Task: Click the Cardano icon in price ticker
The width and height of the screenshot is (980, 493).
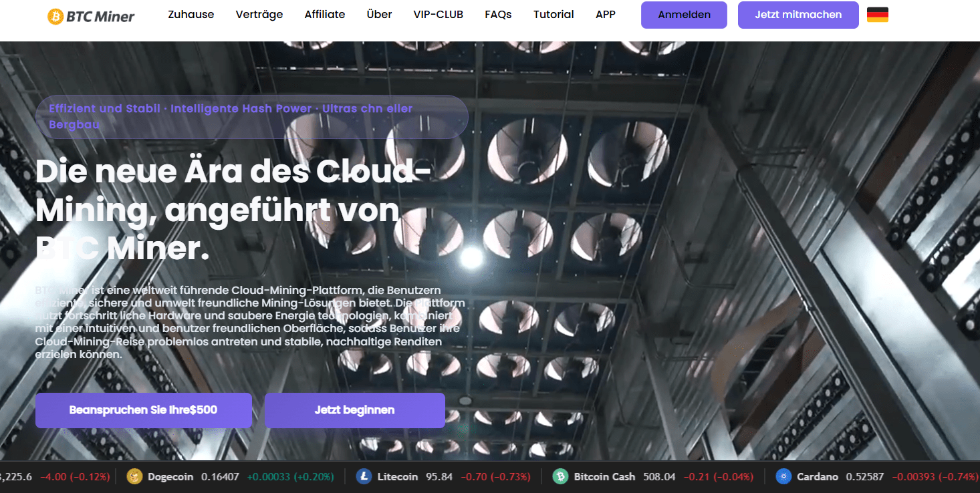Action: (x=784, y=476)
